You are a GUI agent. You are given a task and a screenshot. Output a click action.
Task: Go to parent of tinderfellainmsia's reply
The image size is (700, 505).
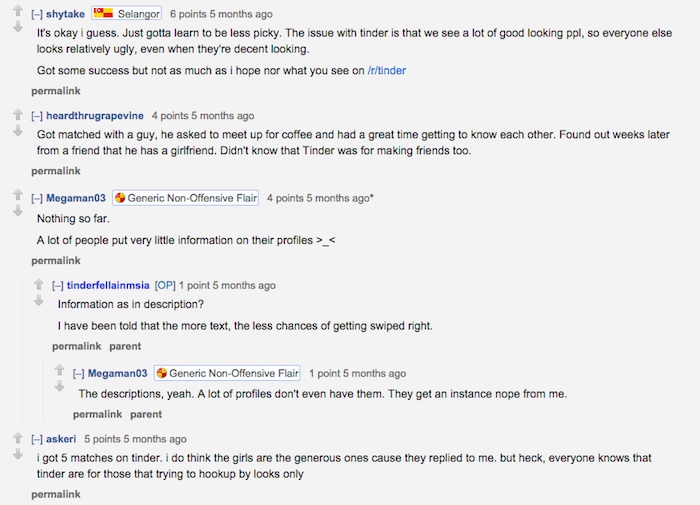[125, 346]
